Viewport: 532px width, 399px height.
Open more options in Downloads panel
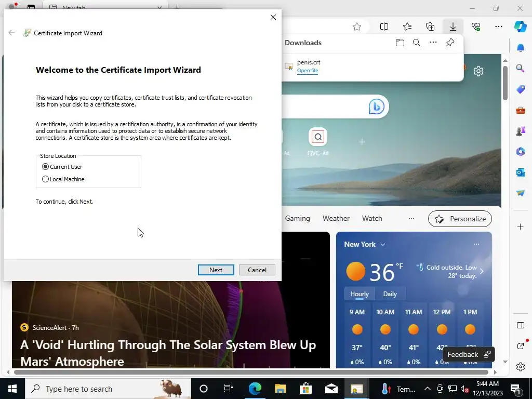pos(433,43)
